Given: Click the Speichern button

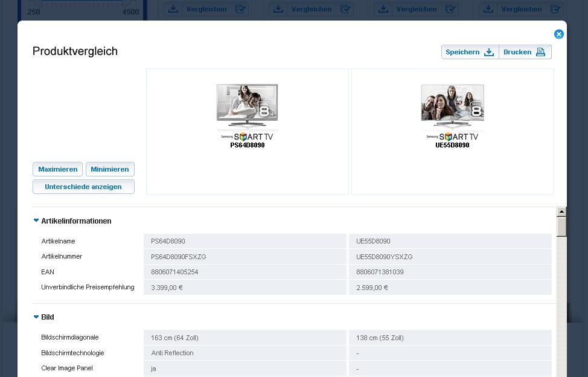Looking at the screenshot, I should tap(470, 52).
